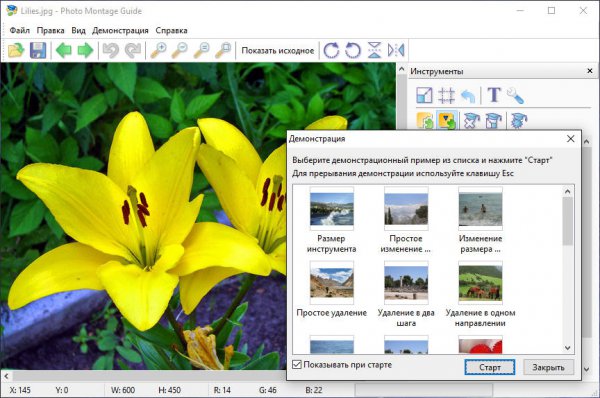
Task: Select the highlighted yellow marker tool
Action: (x=447, y=121)
